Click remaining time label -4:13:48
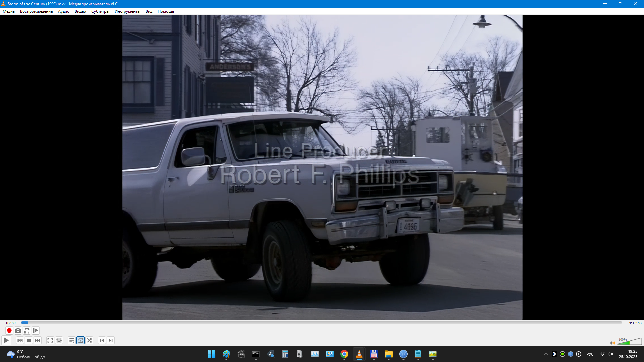Screen dimensions: 644x362 pos(634,323)
